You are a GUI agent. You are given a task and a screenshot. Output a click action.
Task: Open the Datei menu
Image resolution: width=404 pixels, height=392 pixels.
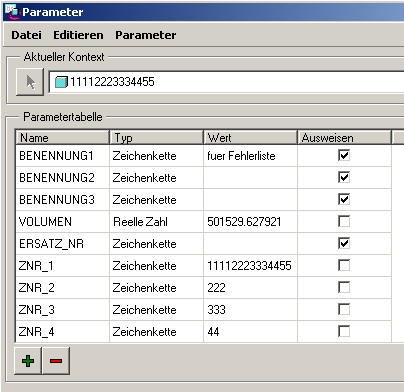(x=26, y=35)
